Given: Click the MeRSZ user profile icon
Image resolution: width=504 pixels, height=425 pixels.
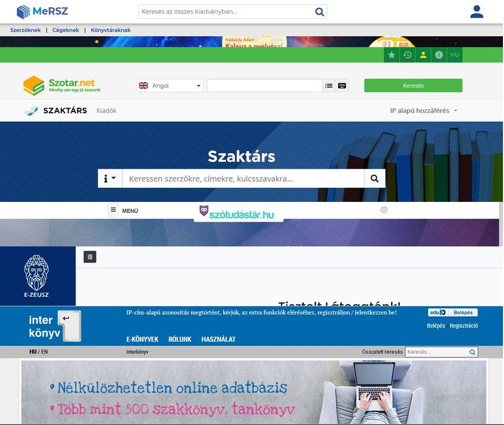Looking at the screenshot, I should 476,12.
